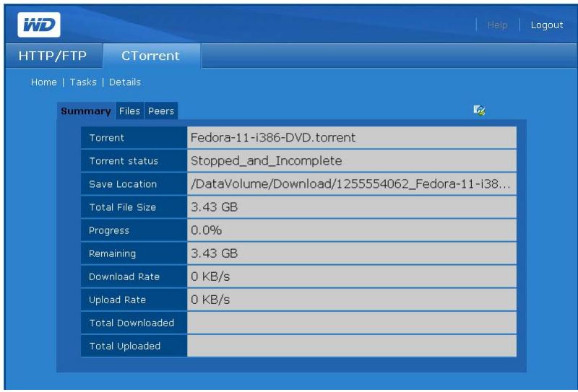Click the refresh icon above the table
The height and width of the screenshot is (392, 578).
click(x=479, y=110)
